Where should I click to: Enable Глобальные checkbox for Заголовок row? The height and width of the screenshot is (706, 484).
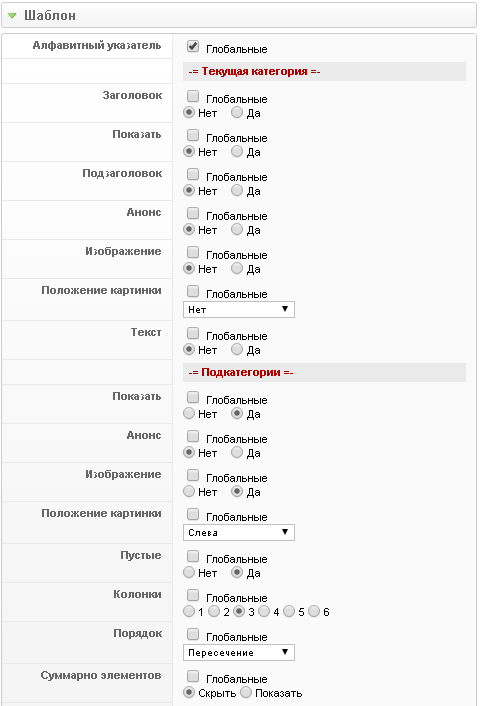(193, 96)
